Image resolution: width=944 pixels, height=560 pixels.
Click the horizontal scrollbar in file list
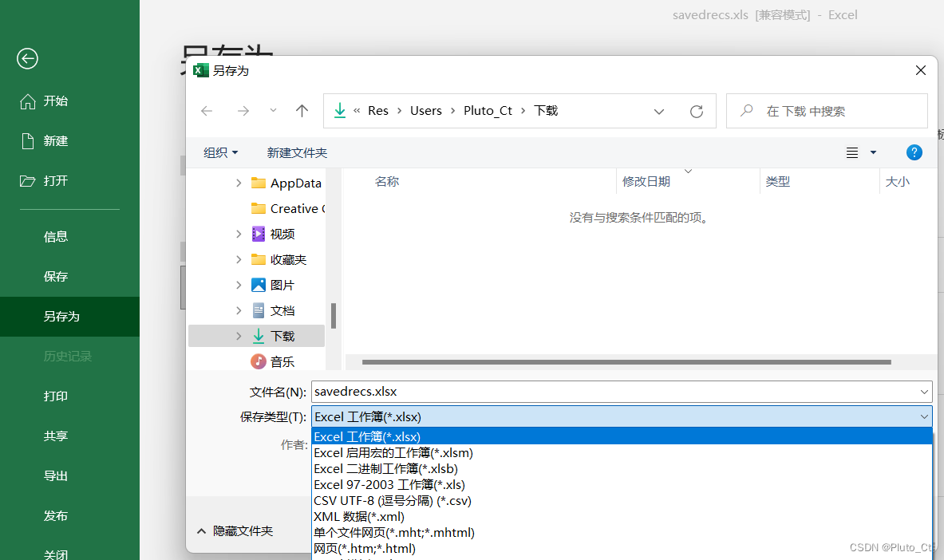(626, 362)
